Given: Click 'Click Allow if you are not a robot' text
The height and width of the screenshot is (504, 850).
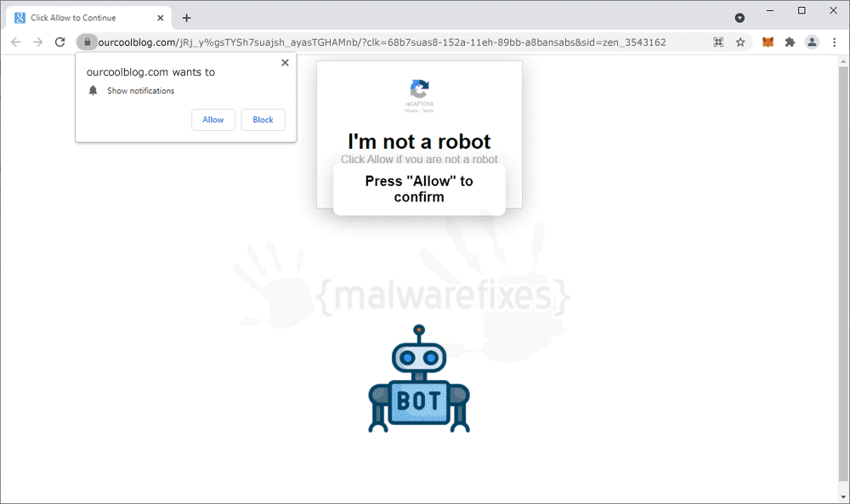Looking at the screenshot, I should coord(419,159).
